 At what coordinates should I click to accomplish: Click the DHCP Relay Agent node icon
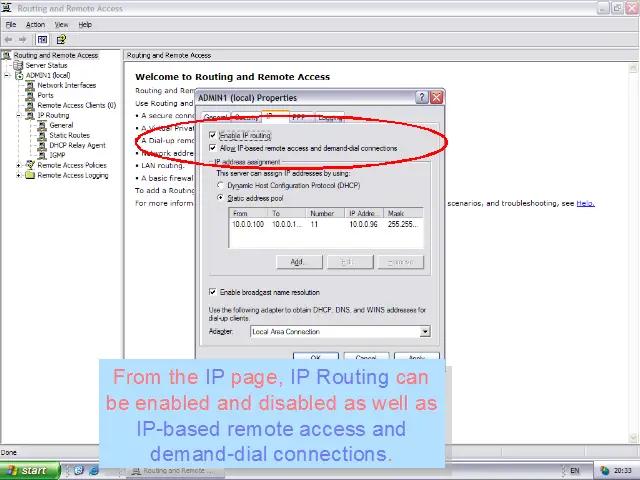[42, 145]
